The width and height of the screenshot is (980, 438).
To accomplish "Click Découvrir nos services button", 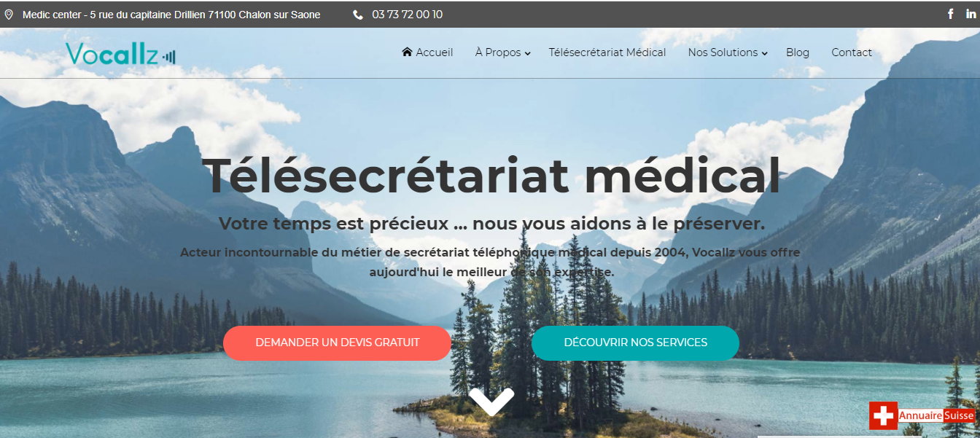I will point(635,343).
